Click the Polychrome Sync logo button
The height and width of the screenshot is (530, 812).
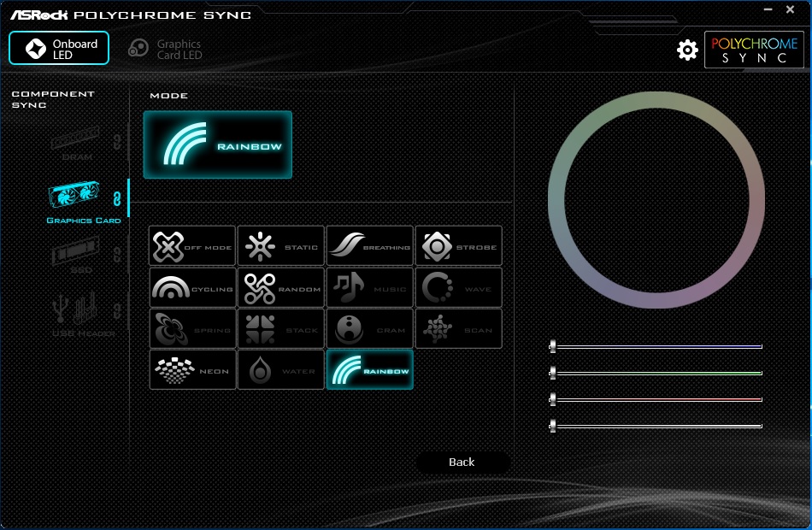(x=754, y=50)
